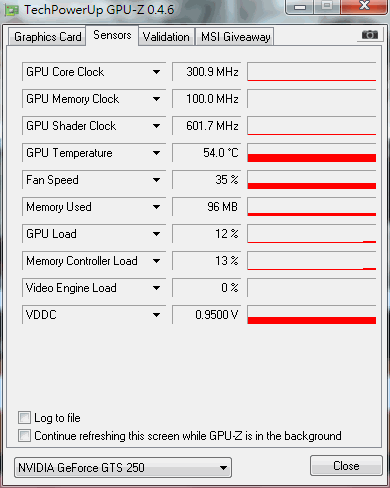Open the Fan Speed dropdown arrow
Screen dimensions: 390x488
point(156,180)
